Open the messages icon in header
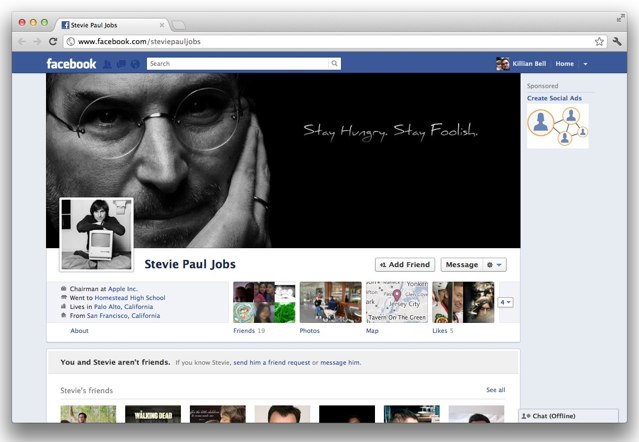Image resolution: width=639 pixels, height=442 pixels. coord(120,64)
